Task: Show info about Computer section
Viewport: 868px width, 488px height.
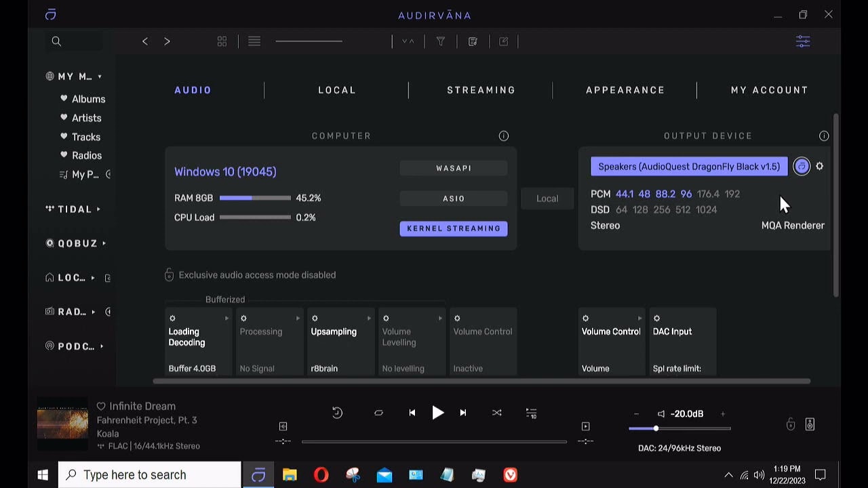Action: click(x=504, y=136)
